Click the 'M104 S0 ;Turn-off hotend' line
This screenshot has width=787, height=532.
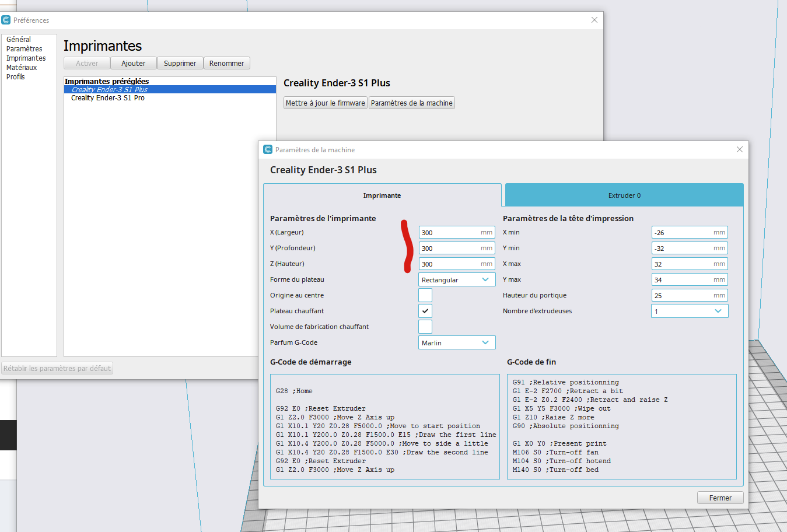(x=562, y=461)
